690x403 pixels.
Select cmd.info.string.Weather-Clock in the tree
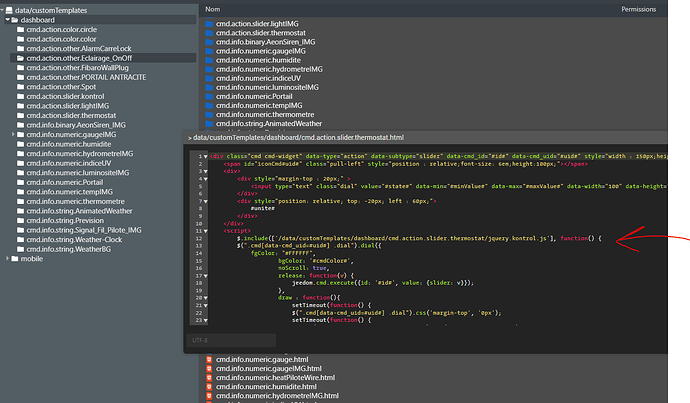[x=74, y=240]
